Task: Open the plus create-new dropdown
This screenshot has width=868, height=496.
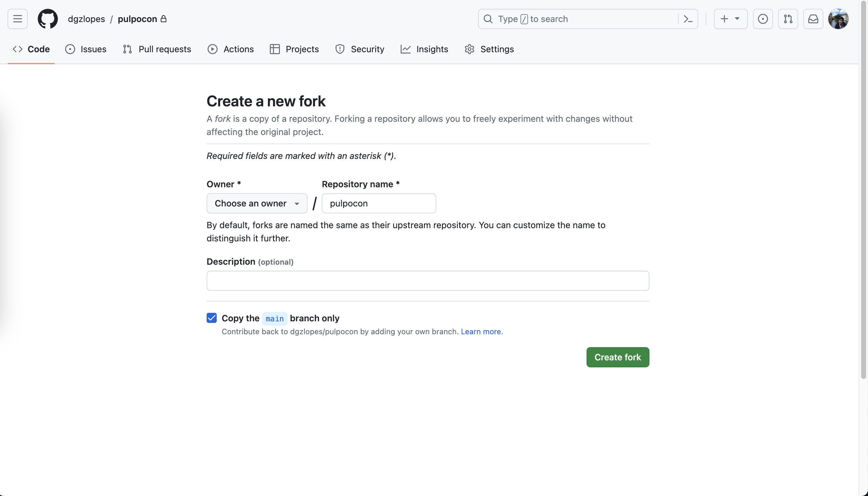Action: click(730, 19)
